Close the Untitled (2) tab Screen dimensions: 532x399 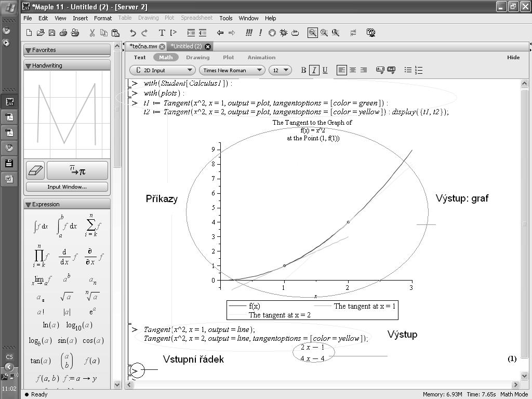208,46
